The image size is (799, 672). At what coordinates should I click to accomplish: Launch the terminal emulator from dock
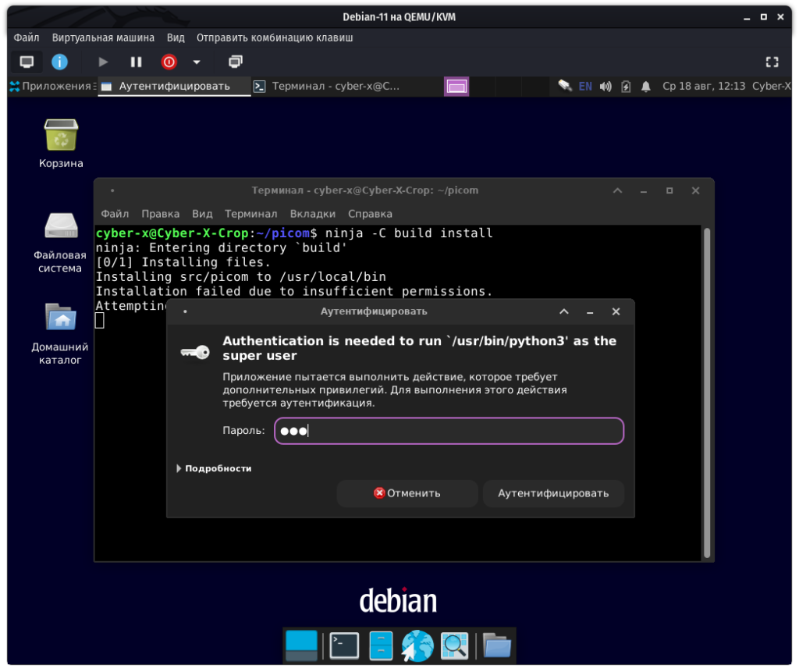coord(343,645)
